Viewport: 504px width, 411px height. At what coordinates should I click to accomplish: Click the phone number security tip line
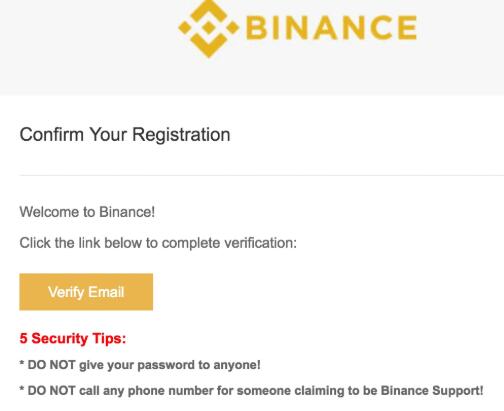tap(251, 390)
